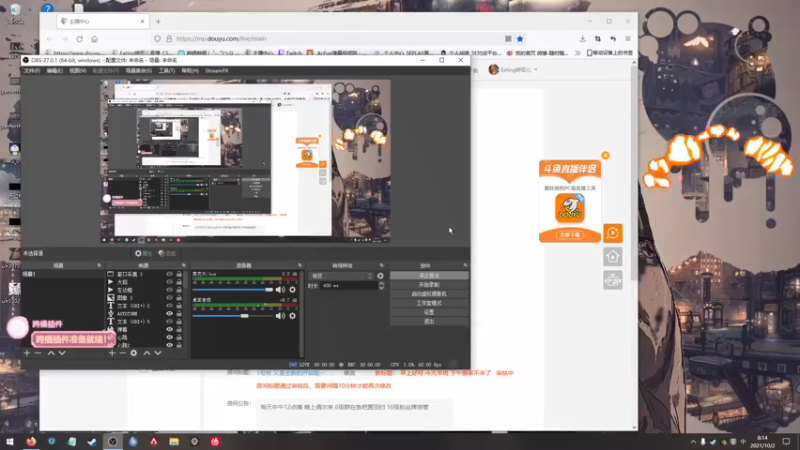The height and width of the screenshot is (450, 800).
Task: Open source 属性 properties button
Action: [143, 253]
